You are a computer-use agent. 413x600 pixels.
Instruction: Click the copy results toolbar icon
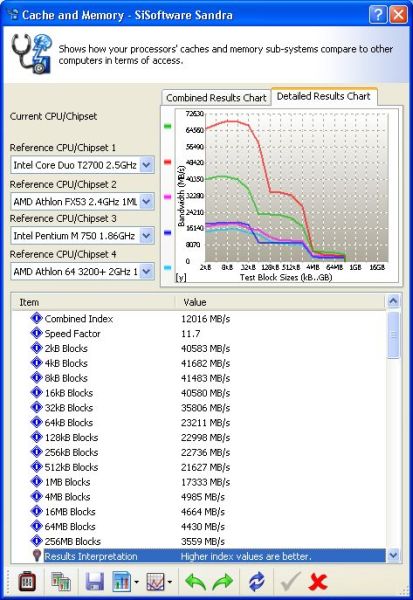click(x=61, y=582)
